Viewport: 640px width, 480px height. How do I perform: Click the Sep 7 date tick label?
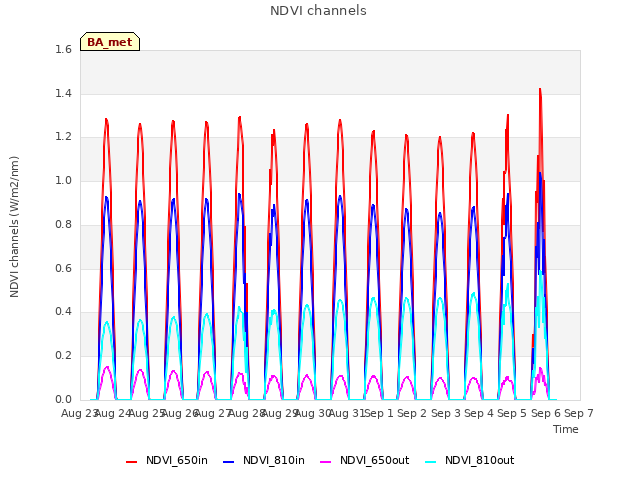[x=579, y=413]
